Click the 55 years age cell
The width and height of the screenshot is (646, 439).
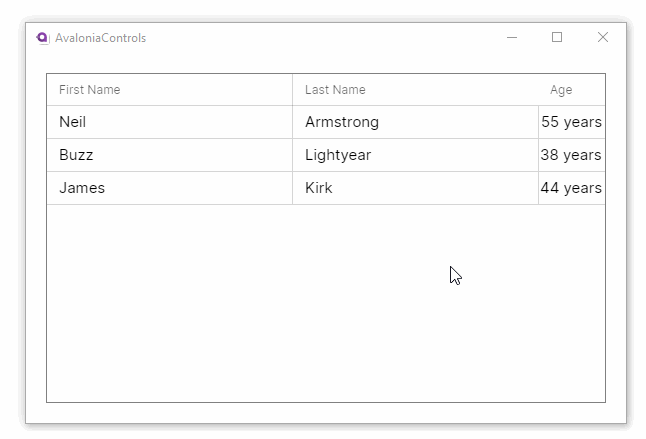tap(571, 122)
